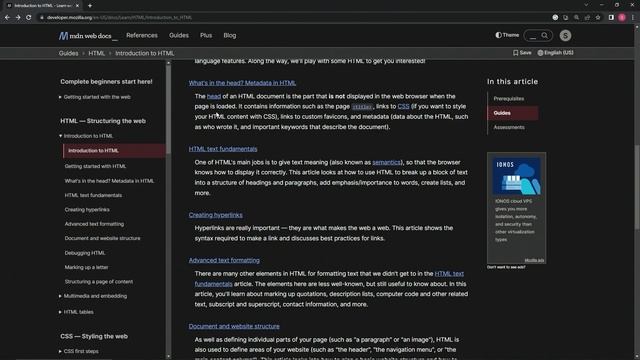The height and width of the screenshot is (360, 640).
Task: Go back with browser back arrow
Action: pyautogui.click(x=7, y=18)
